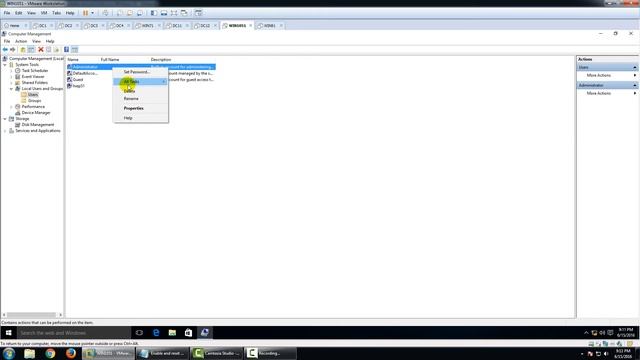
Task: Click the blue Help icon in the toolbar
Action: [66, 49]
